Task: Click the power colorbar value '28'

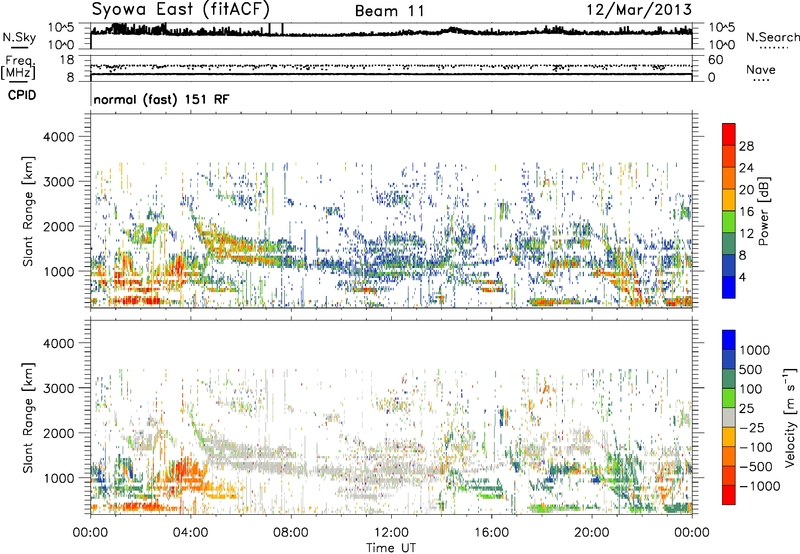Action: 746,146
